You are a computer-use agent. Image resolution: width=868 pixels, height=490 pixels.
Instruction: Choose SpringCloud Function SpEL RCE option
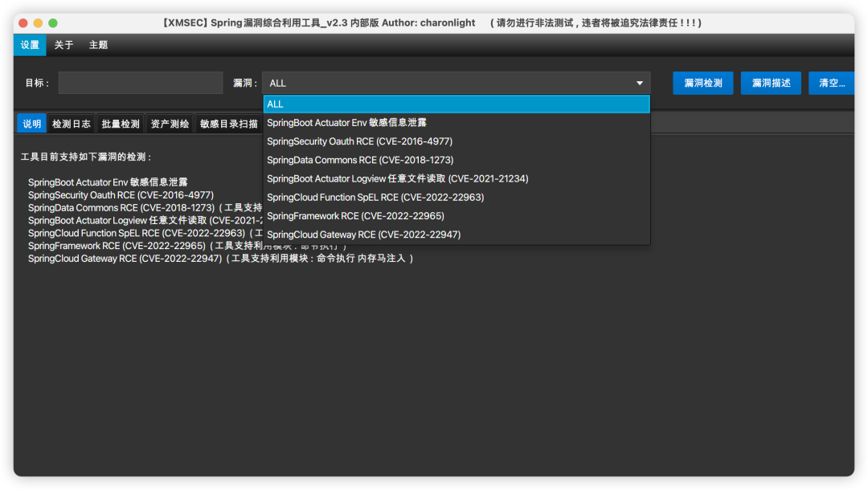pyautogui.click(x=457, y=198)
